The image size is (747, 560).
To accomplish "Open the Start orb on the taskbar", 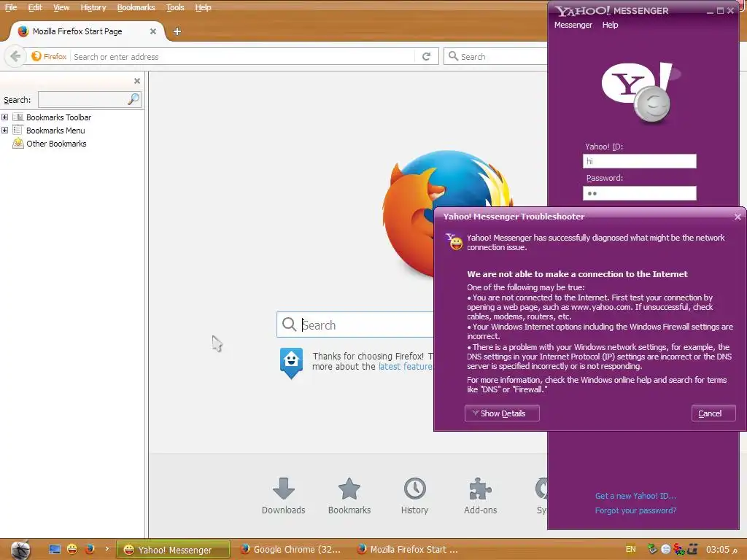I will pyautogui.click(x=20, y=550).
